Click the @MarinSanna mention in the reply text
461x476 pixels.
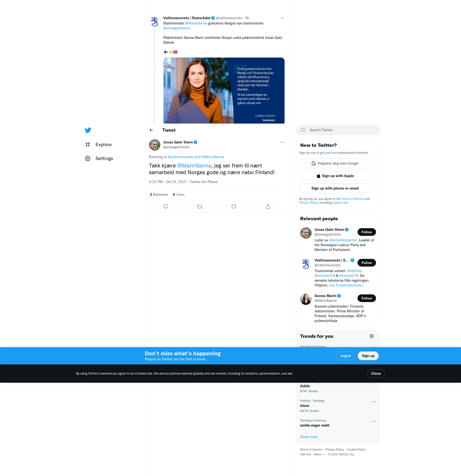(194, 166)
